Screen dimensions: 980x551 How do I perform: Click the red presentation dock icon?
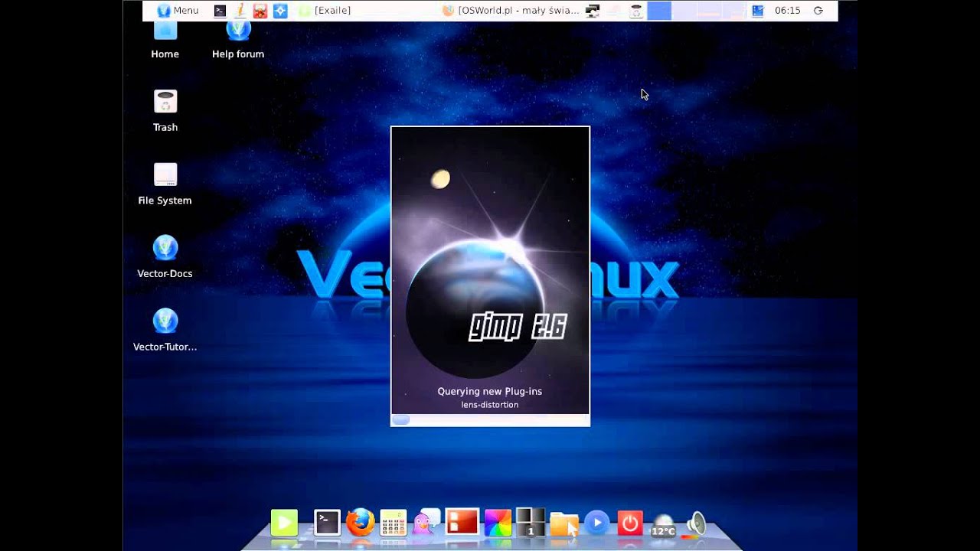[x=462, y=523]
